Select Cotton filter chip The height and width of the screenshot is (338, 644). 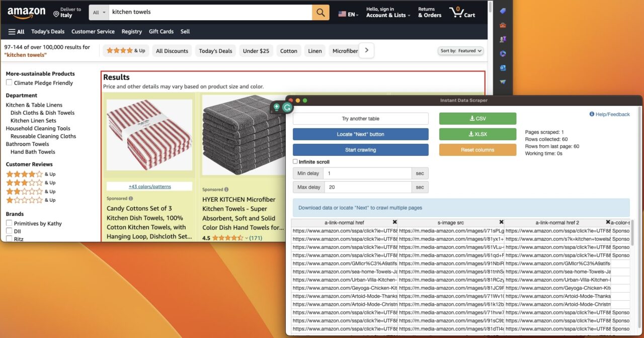coord(289,51)
